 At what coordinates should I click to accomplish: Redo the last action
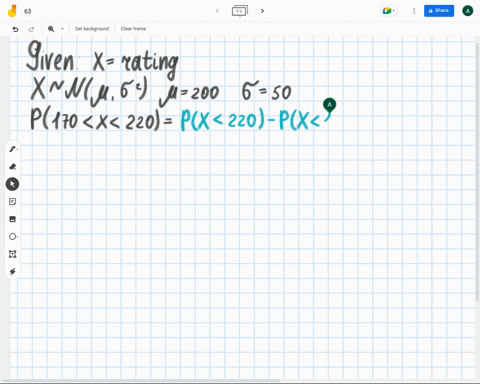pos(31,29)
